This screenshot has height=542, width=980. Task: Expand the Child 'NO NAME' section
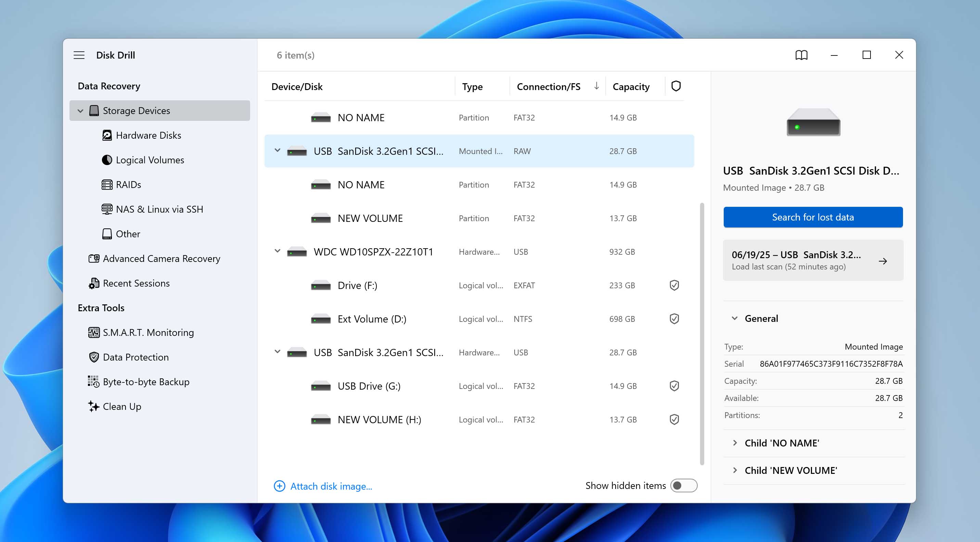(735, 443)
